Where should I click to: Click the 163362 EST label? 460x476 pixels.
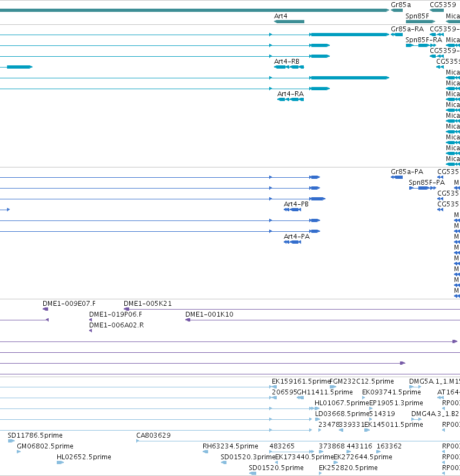coord(389,446)
